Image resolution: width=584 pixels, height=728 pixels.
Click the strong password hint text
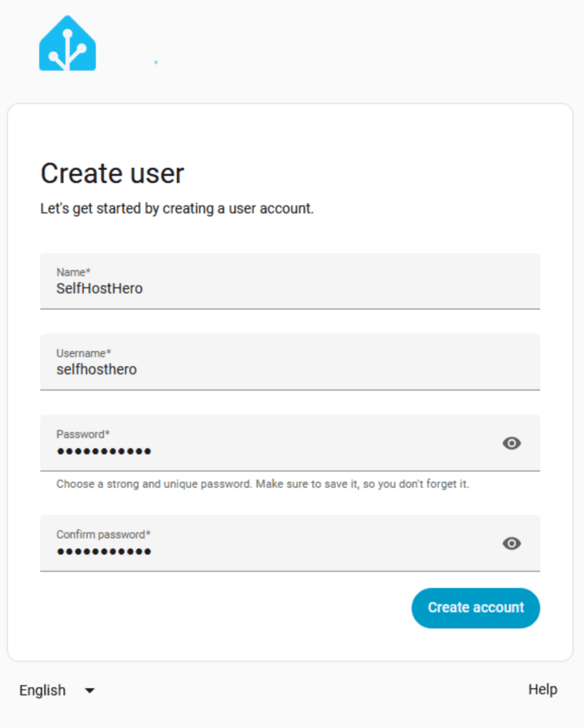[x=263, y=484]
